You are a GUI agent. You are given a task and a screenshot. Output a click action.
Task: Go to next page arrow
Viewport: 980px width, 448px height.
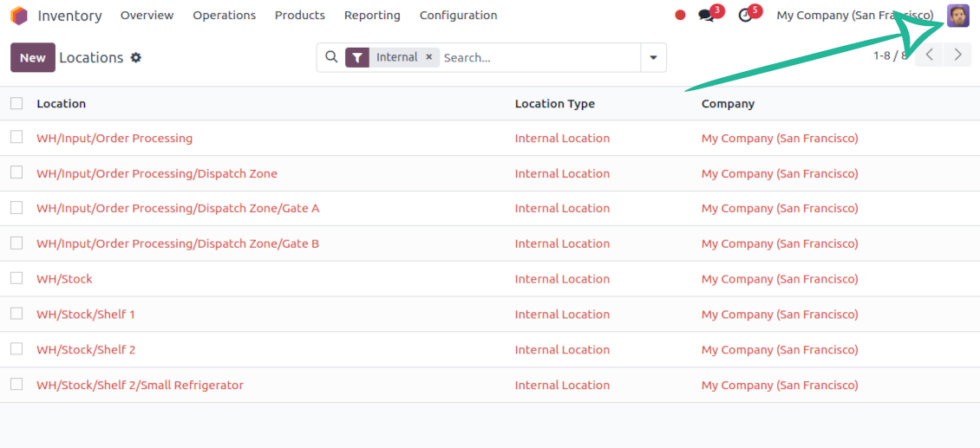click(957, 55)
